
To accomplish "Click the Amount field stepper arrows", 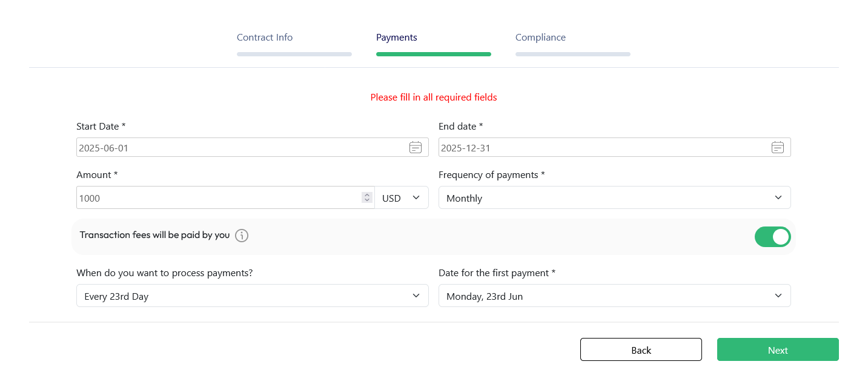I will 366,197.
